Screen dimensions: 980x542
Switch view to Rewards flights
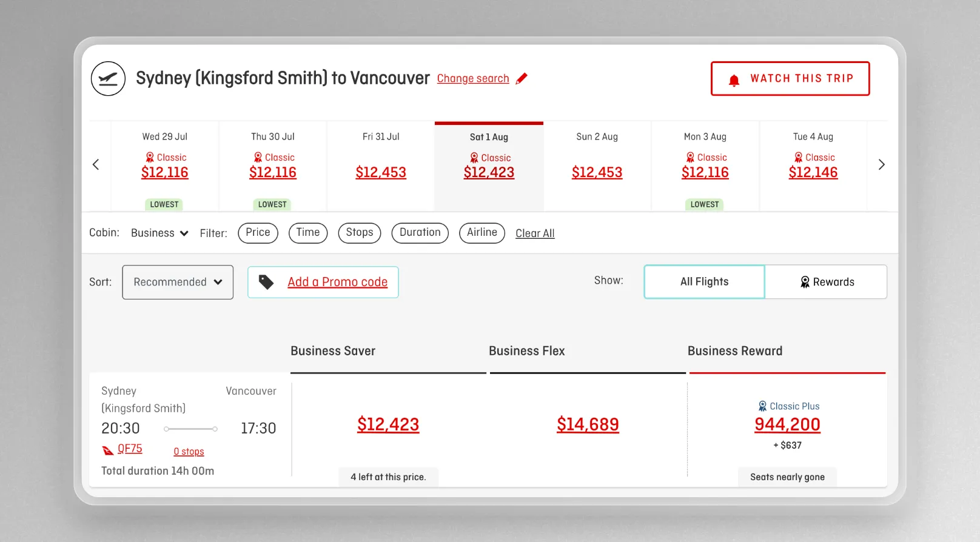coord(826,282)
